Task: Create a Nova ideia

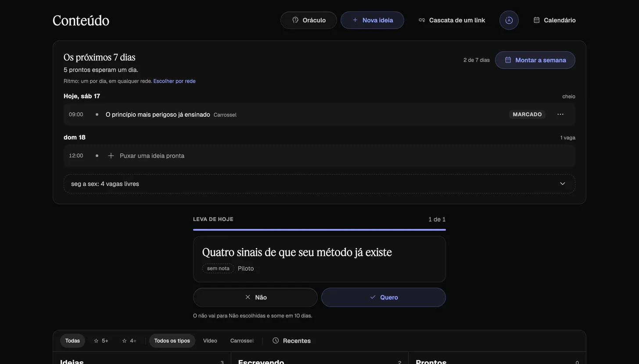Action: [x=372, y=20]
